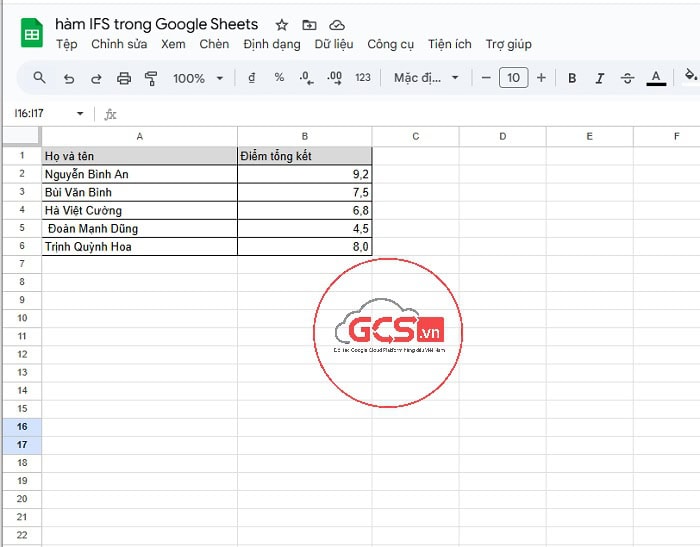Image resolution: width=700 pixels, height=547 pixels.
Task: Toggle italic formatting
Action: (600, 78)
